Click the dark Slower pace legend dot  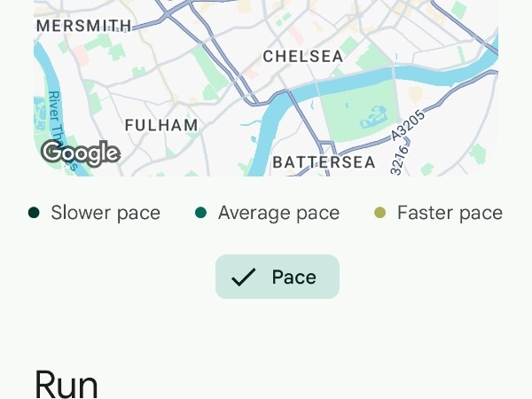[34, 213]
